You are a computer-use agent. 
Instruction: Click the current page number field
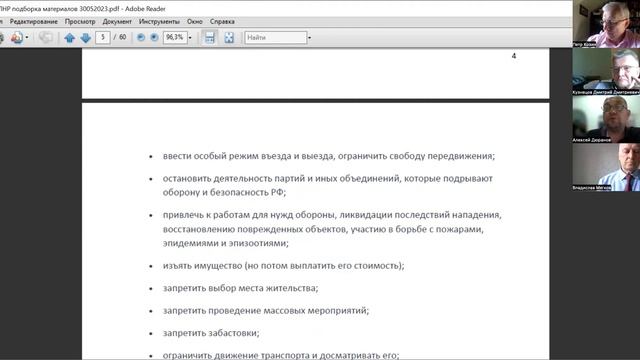pyautogui.click(x=103, y=38)
